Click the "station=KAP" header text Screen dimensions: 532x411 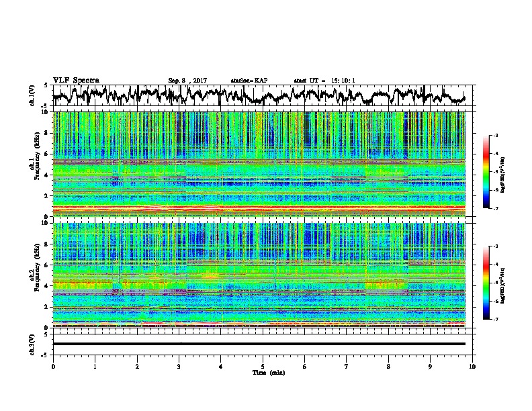click(x=249, y=81)
